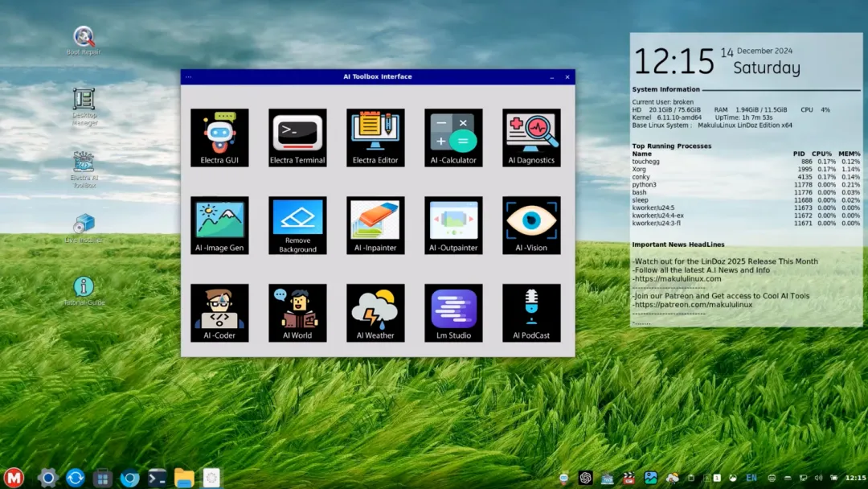Viewport: 868px width, 489px height.
Task: Click the printer tray icon
Action: 772,478
